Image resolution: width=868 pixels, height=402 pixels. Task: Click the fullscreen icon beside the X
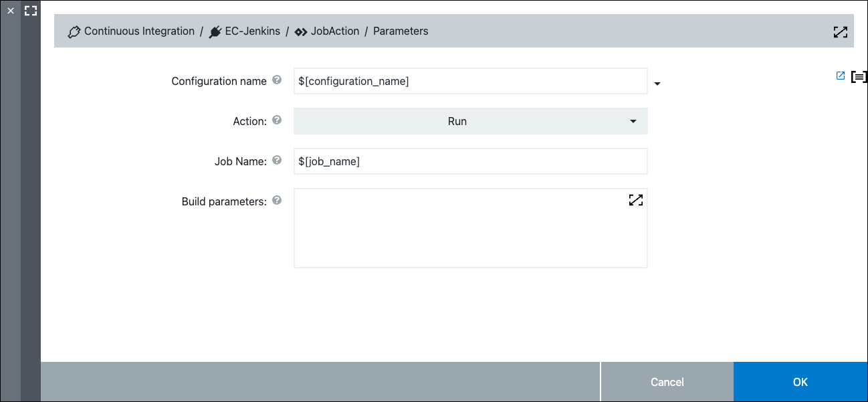point(30,11)
